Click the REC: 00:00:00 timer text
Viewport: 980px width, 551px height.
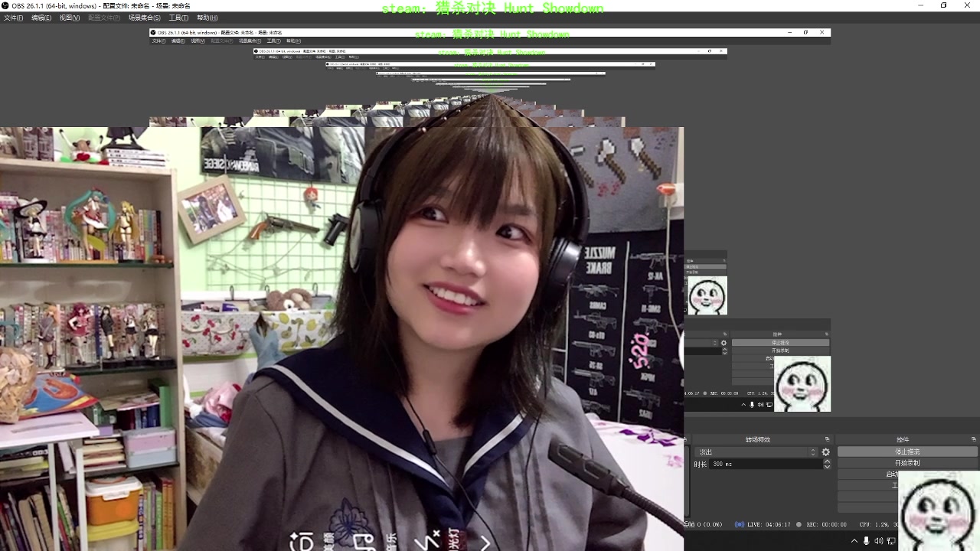tap(825, 525)
